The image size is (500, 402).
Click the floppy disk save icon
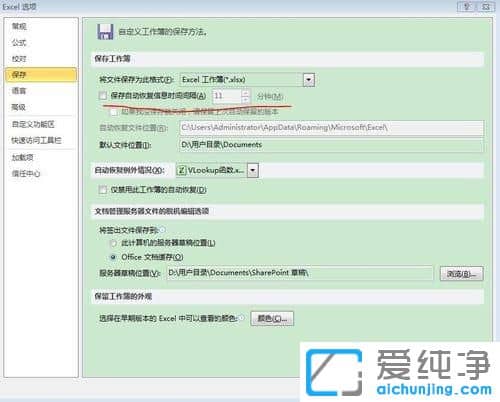point(105,32)
